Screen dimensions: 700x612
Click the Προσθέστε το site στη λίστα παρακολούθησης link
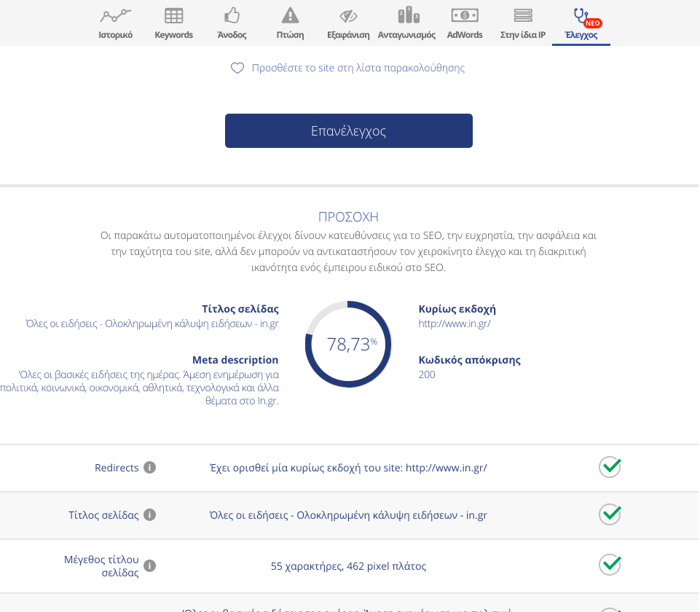click(x=358, y=68)
